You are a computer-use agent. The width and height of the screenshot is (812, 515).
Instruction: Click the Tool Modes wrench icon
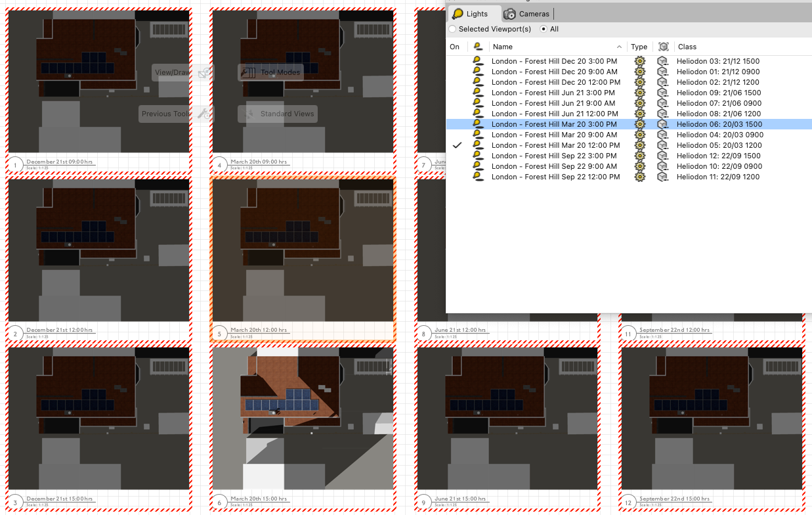pyautogui.click(x=248, y=72)
